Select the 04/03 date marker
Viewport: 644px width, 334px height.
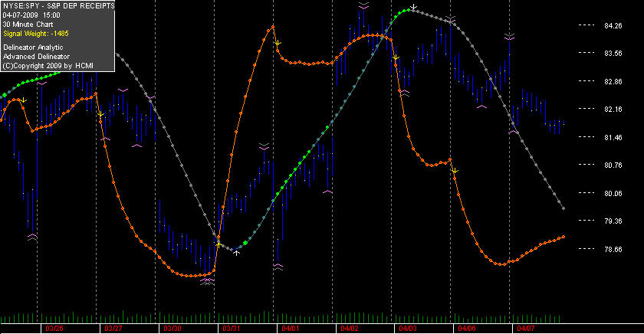[x=408, y=329]
